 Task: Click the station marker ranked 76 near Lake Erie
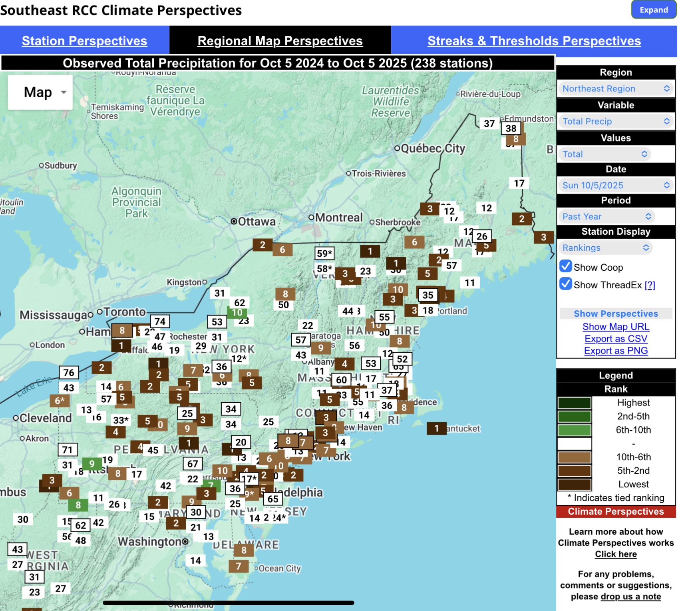(x=69, y=373)
